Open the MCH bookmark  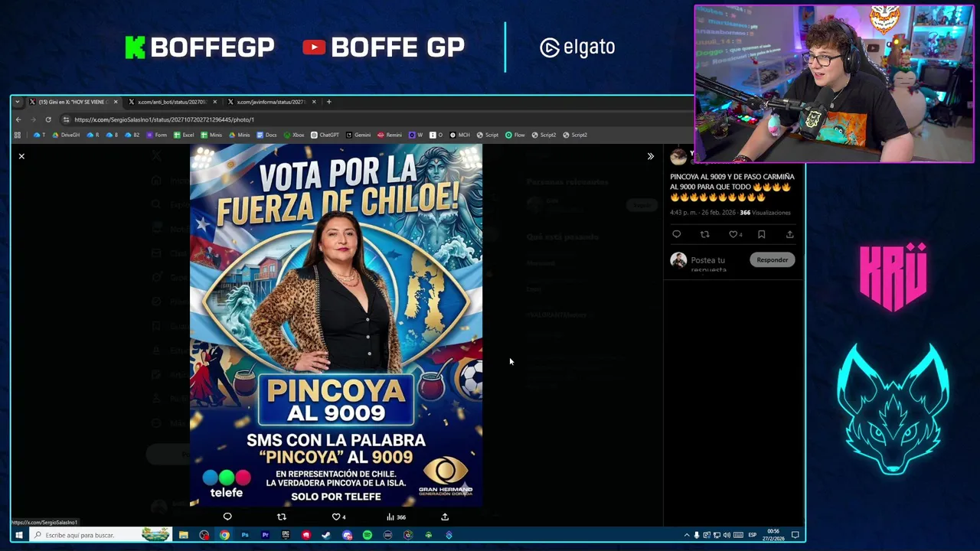point(460,135)
